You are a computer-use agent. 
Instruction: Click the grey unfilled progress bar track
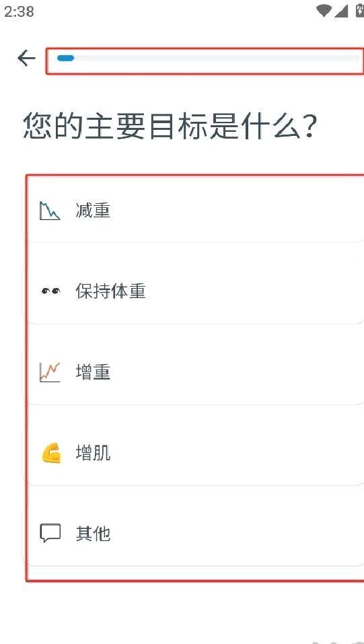click(217, 59)
